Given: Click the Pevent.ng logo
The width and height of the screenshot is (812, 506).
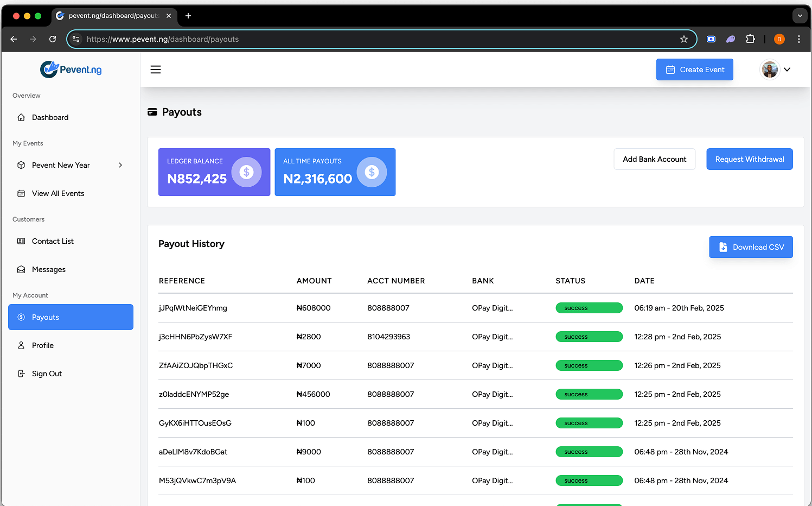Looking at the screenshot, I should tap(71, 69).
